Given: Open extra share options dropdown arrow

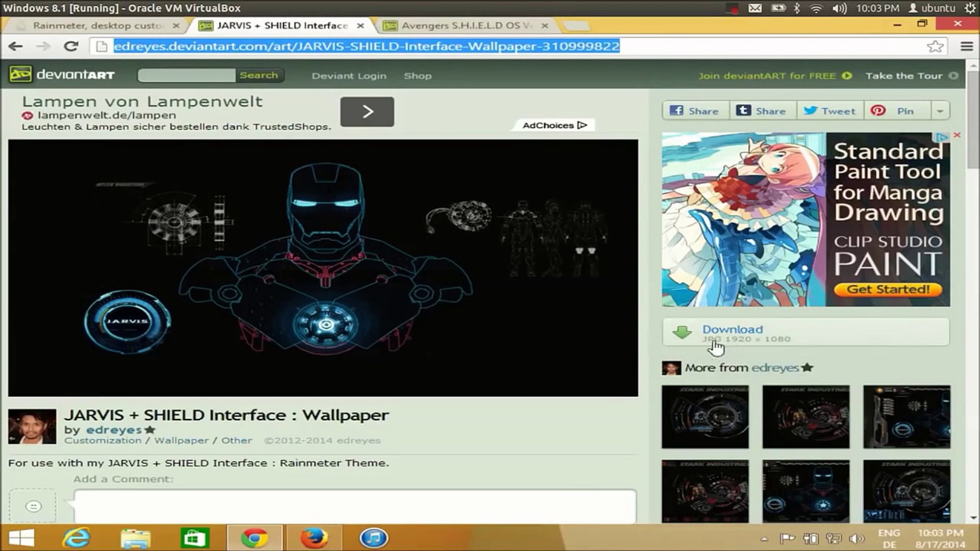Looking at the screenshot, I should point(940,110).
